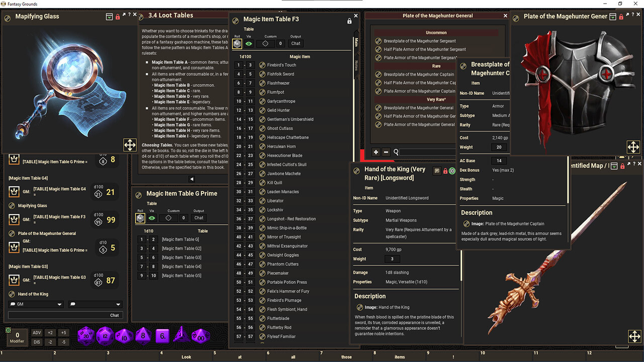This screenshot has height=362, width=644.
Task: Toggle the ID badge on Hand of the King
Action: click(452, 170)
